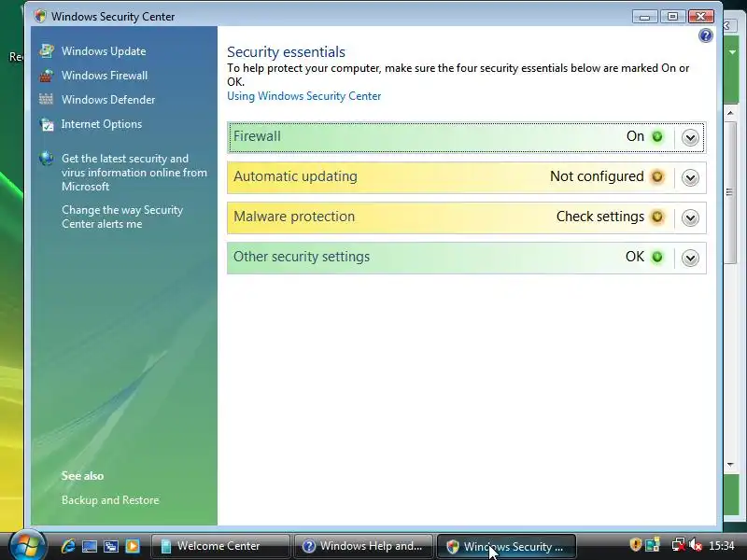Click the Internet Options icon
This screenshot has height=560, width=747.
[47, 124]
